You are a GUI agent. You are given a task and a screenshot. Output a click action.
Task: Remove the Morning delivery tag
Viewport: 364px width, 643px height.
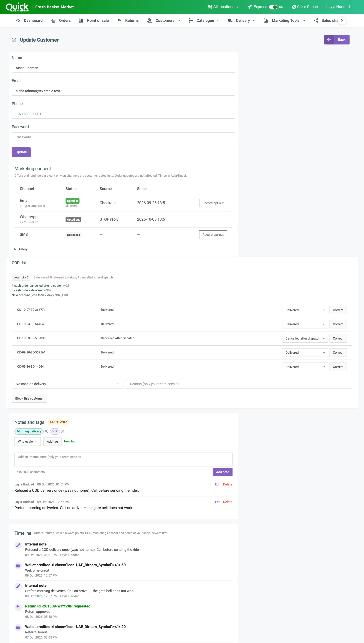click(46, 431)
